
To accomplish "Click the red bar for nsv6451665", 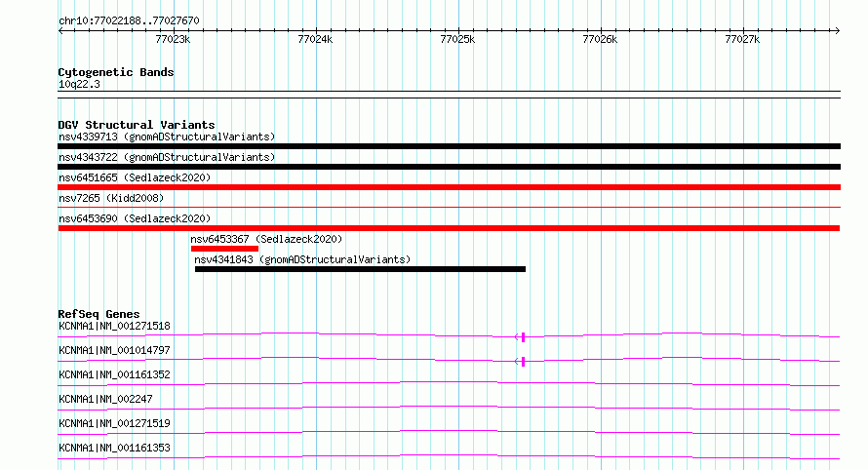I will 449,187.
